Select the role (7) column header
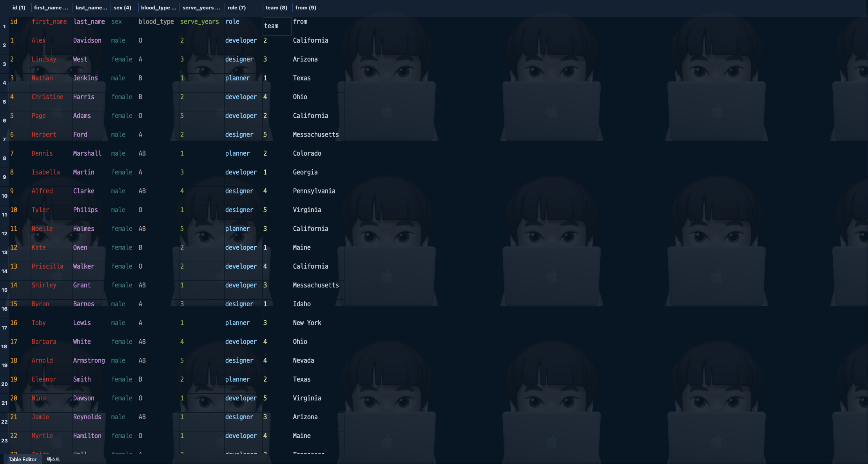This screenshot has height=464, width=868. pos(236,7)
